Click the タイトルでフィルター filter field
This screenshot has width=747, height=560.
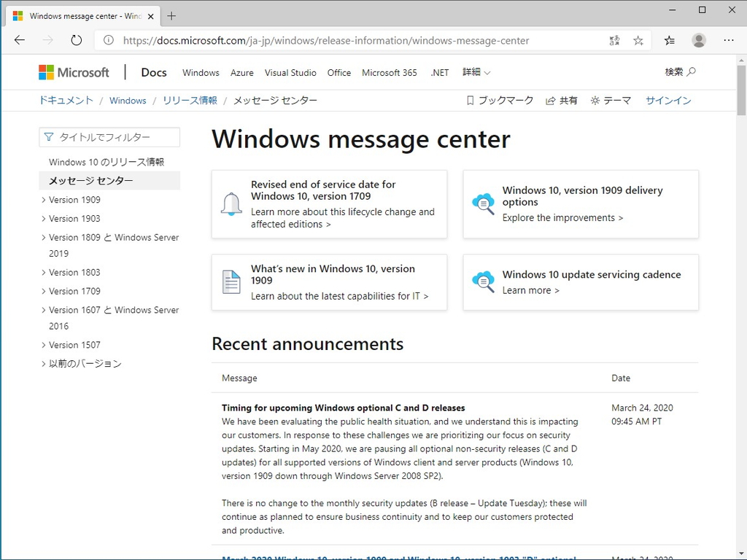pyautogui.click(x=109, y=137)
